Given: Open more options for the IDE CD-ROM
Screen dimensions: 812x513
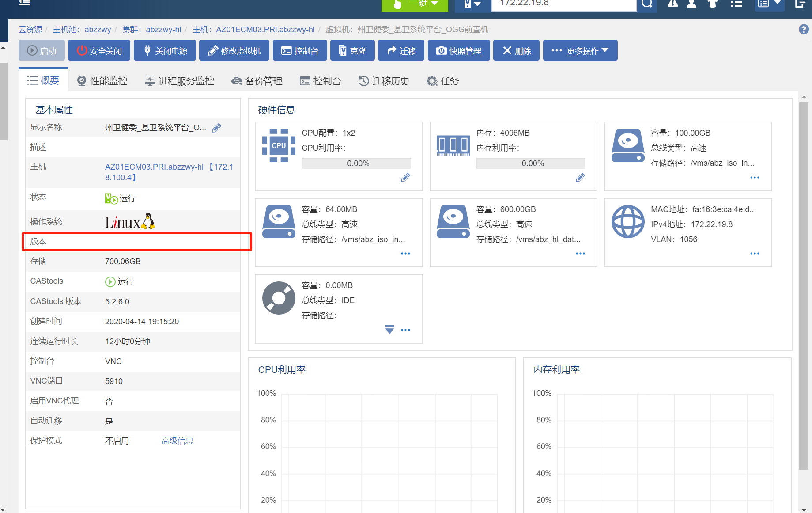Looking at the screenshot, I should [x=405, y=330].
